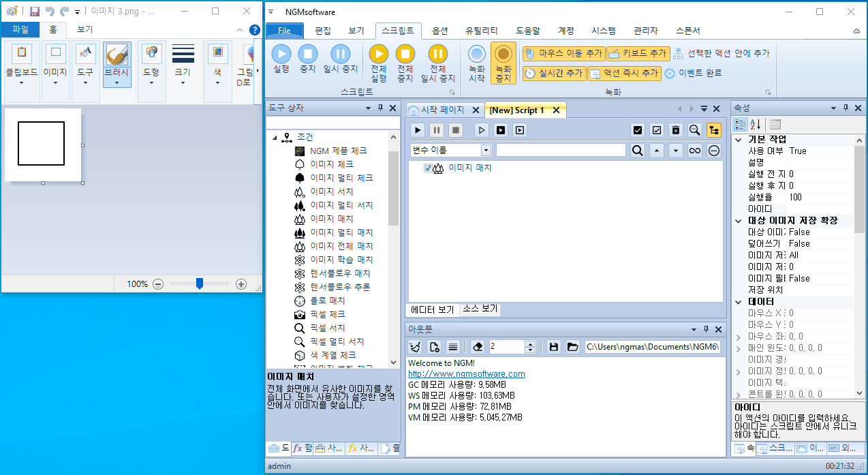Image resolution: width=868 pixels, height=475 pixels.
Task: Select 이미지 멀티 서치 in toolbox
Action: point(341,205)
